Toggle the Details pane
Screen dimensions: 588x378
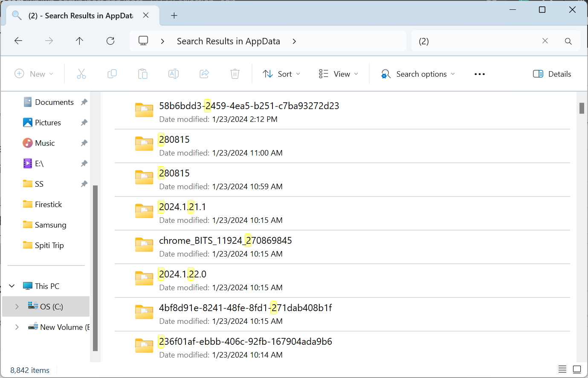pyautogui.click(x=552, y=74)
